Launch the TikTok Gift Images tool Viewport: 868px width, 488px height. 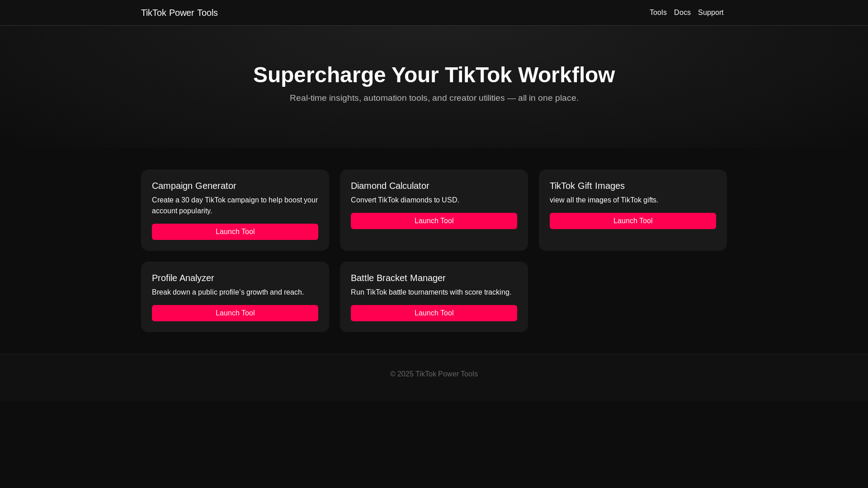coord(633,221)
